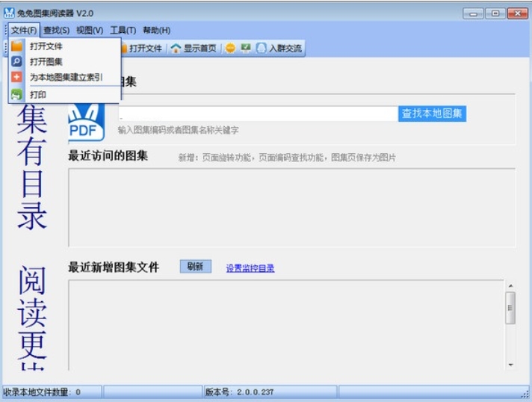532x402 pixels.
Task: Open the 视图(V) menu
Action: pyautogui.click(x=90, y=30)
